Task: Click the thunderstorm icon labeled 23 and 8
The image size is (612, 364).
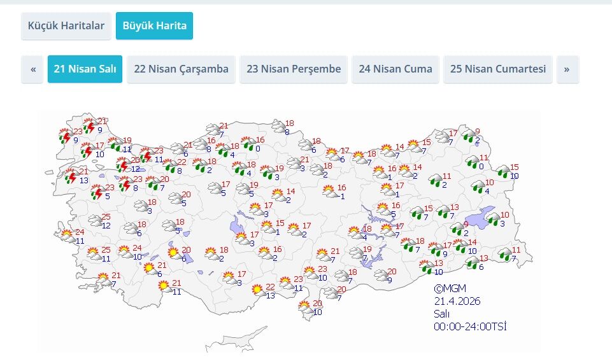Action: click(x=125, y=184)
